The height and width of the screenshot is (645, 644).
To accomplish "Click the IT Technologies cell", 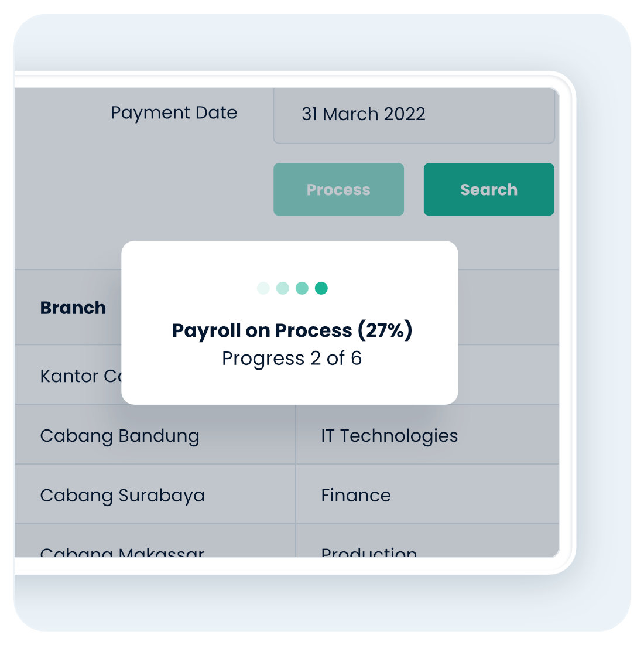I will point(389,436).
